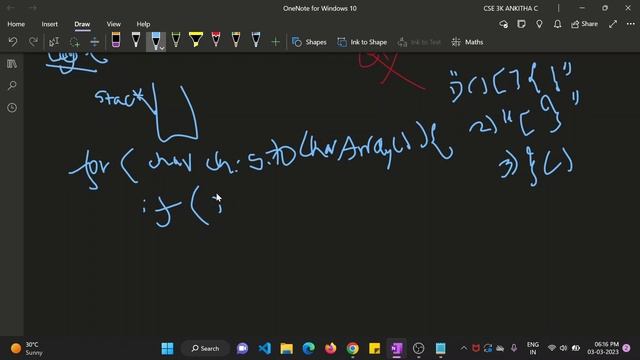The image size is (640, 360).
Task: Open options for the selected blue pen
Action: click(x=162, y=48)
